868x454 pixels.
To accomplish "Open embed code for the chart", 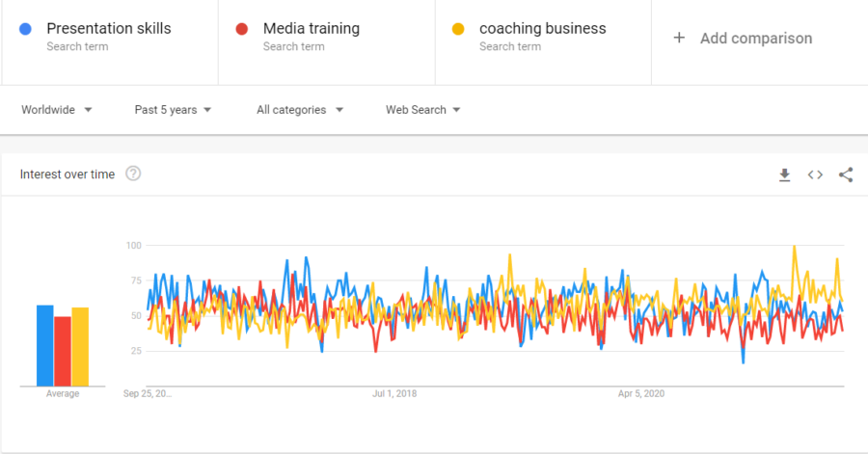I will [x=815, y=174].
